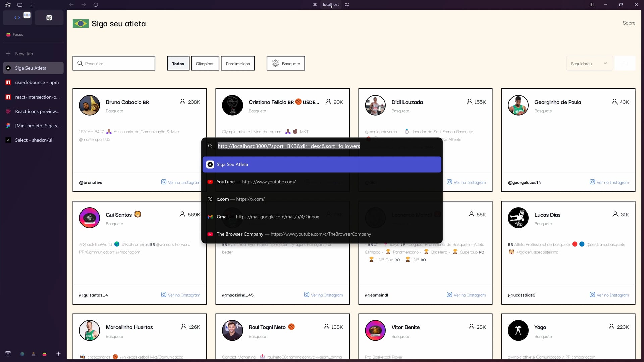This screenshot has height=362, width=644.
Task: Open pinned ChatGPT favorite tile
Action: (x=49, y=18)
